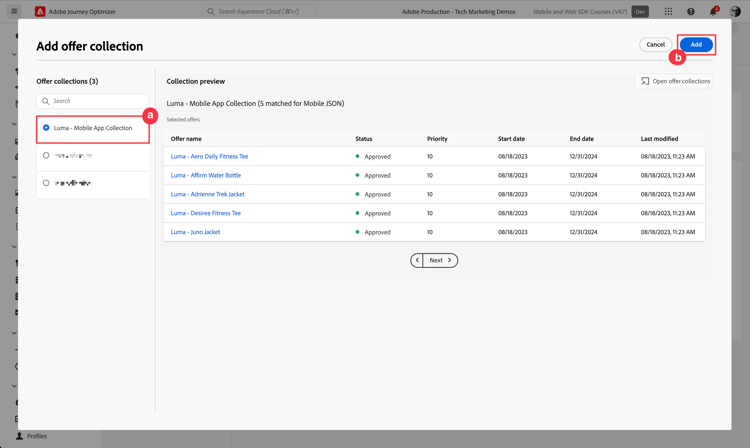Open the user profile avatar
Viewport: 750px width, 448px height.
tap(736, 11)
